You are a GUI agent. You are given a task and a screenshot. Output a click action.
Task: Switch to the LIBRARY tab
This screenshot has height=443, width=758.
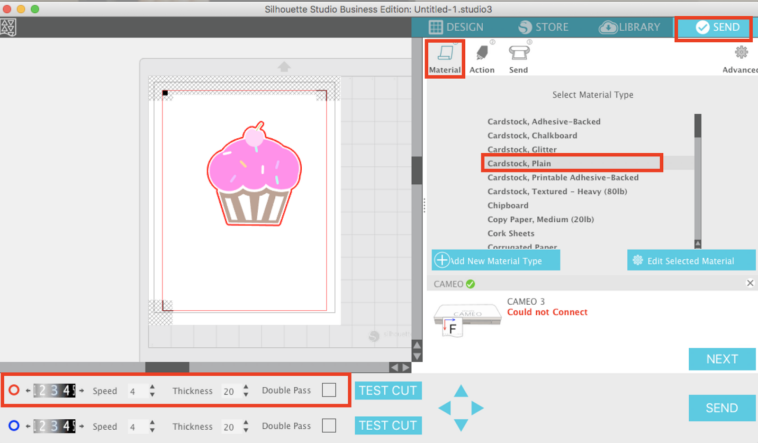pos(630,27)
